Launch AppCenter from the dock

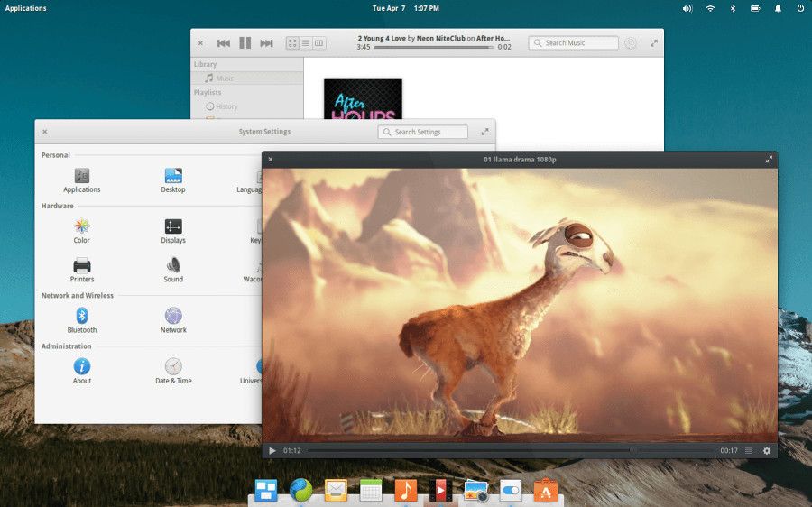(546, 490)
